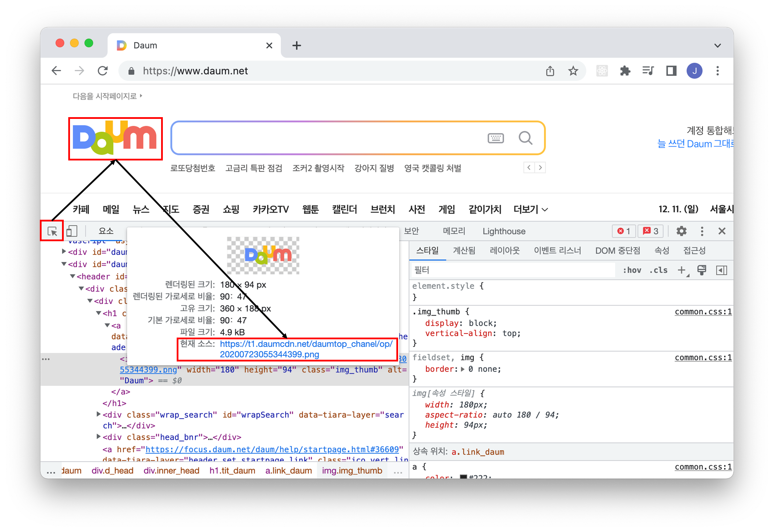The image size is (774, 532).
Task: Toggle the computed styles sidebar pane
Action: (721, 270)
